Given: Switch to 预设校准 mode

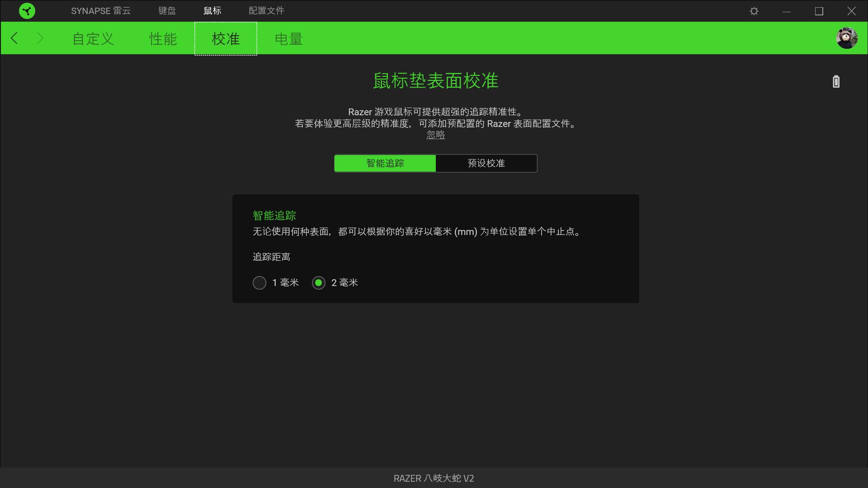Looking at the screenshot, I should (x=486, y=163).
